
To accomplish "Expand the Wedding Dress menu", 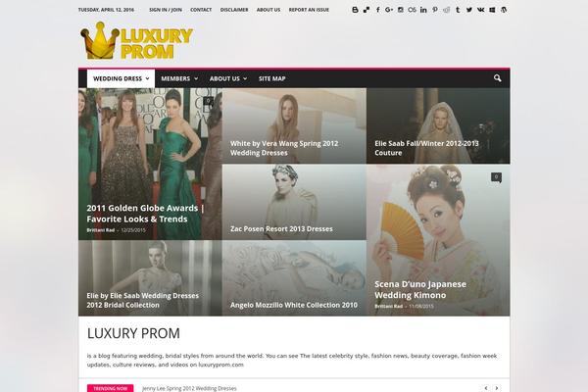I will pyautogui.click(x=121, y=78).
